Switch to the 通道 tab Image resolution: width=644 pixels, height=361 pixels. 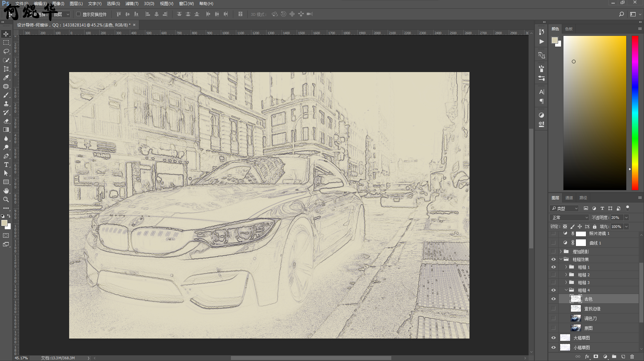coord(569,198)
